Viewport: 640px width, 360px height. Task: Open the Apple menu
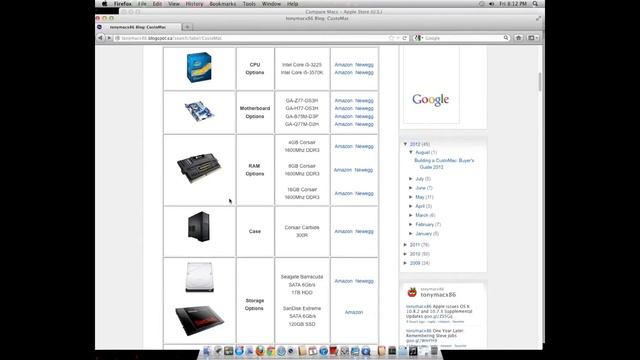coord(104,4)
